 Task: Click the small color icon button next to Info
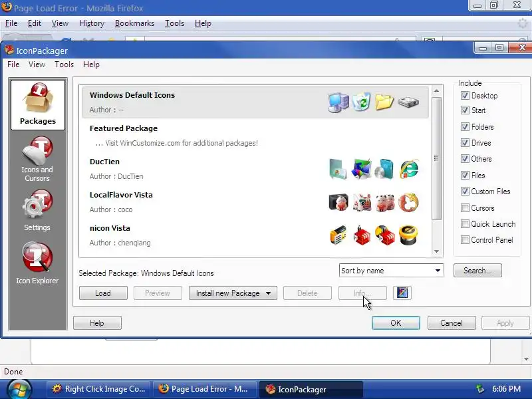tap(402, 293)
